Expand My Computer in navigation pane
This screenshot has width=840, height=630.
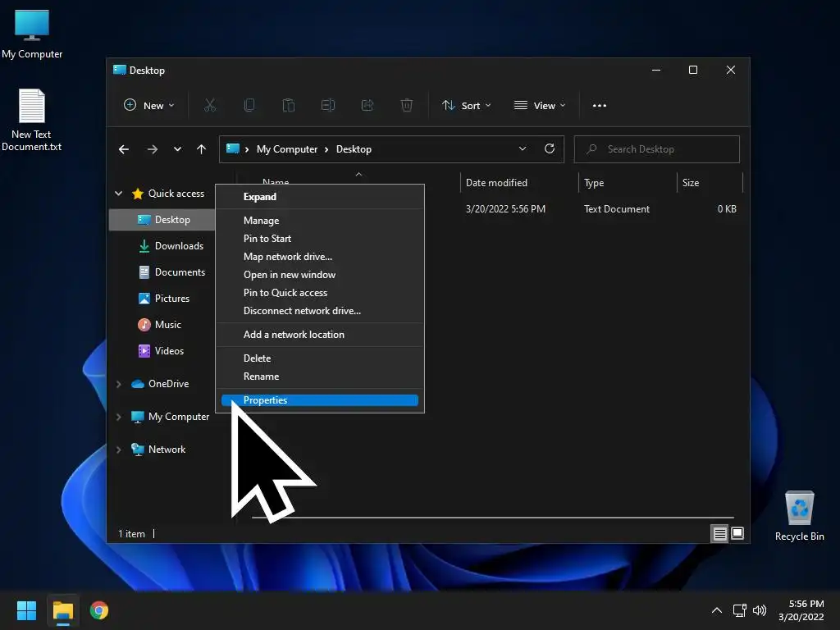(118, 417)
